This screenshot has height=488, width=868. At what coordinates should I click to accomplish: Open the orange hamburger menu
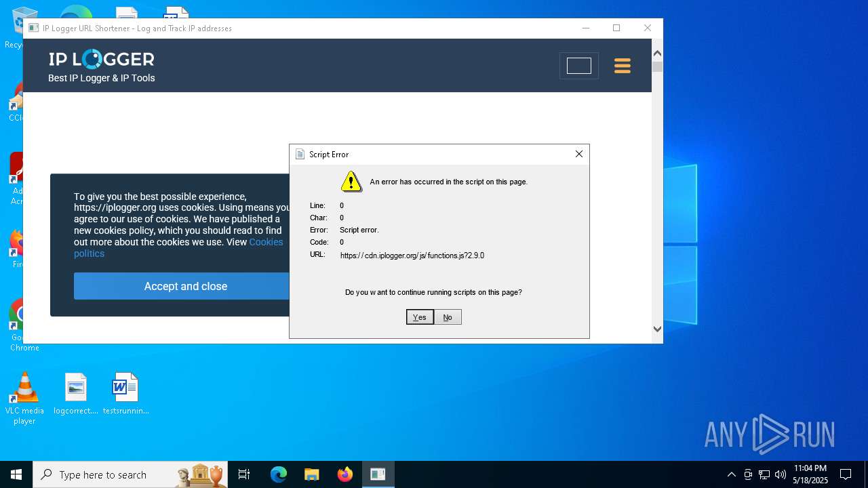(x=623, y=66)
